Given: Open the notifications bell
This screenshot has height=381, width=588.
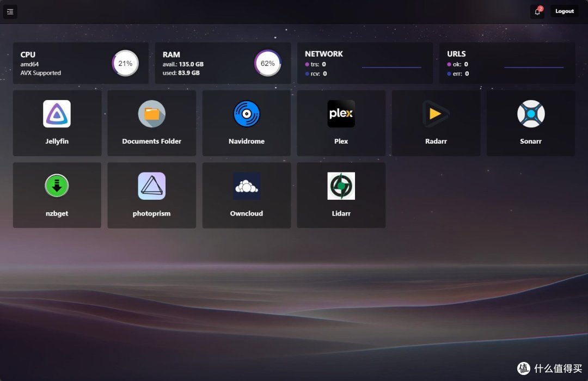Looking at the screenshot, I should tap(537, 11).
